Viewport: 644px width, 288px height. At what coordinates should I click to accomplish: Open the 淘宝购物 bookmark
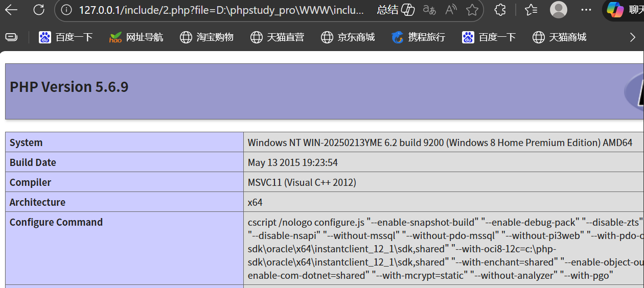[x=206, y=37]
